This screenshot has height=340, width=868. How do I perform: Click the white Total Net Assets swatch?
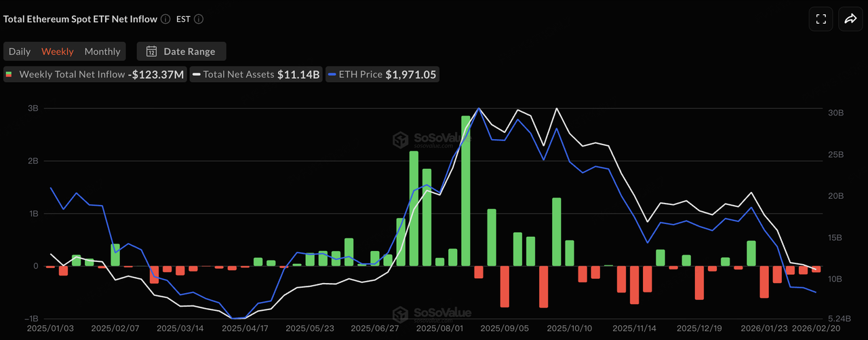(x=196, y=75)
